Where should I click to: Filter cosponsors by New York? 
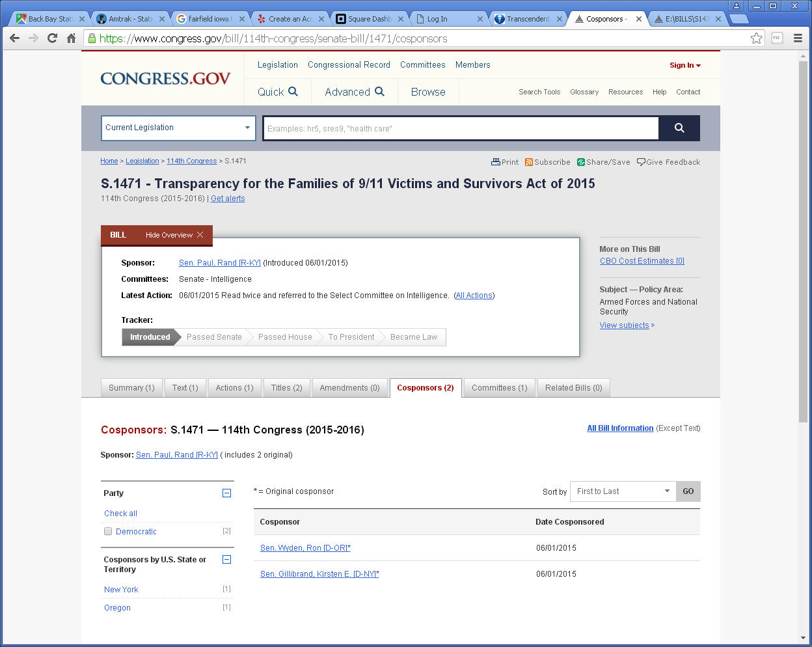121,590
